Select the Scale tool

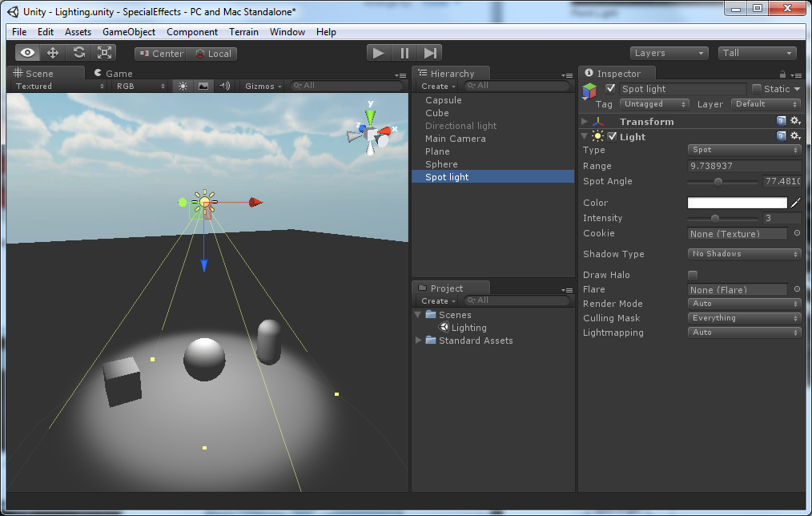(104, 53)
